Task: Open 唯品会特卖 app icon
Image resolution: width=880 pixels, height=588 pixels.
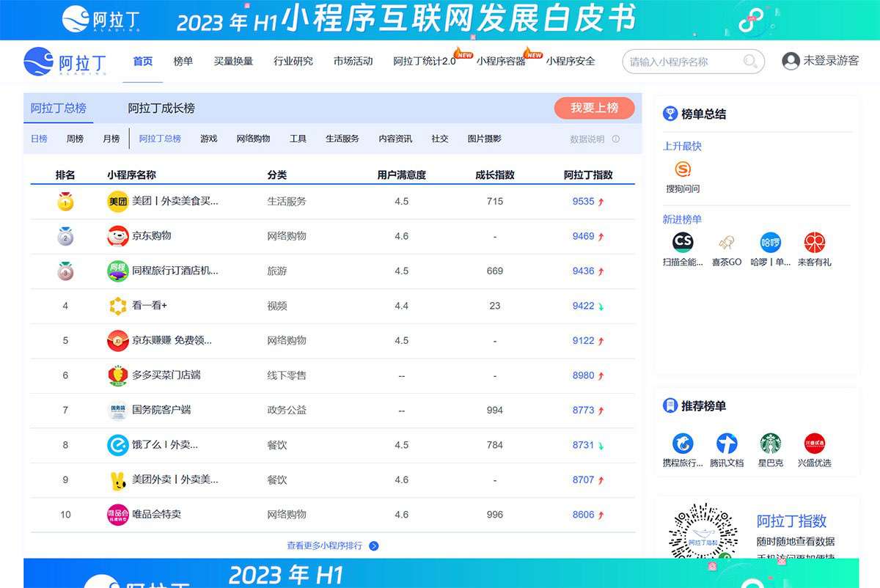Action: (x=117, y=515)
